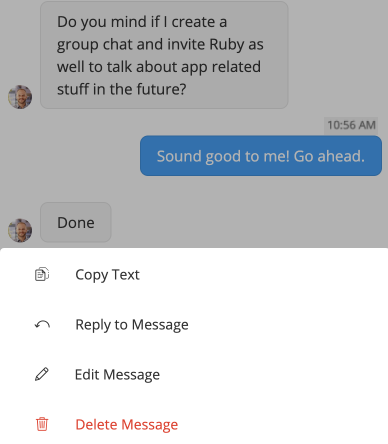
Task: Click the blue 'Sound good to me!' bubble
Action: click(x=261, y=156)
